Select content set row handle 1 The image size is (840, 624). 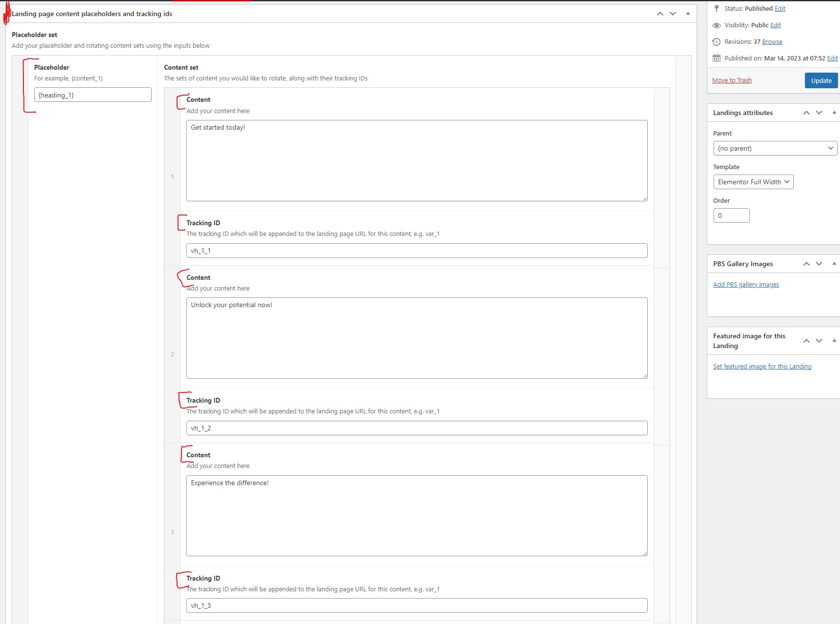click(x=172, y=176)
